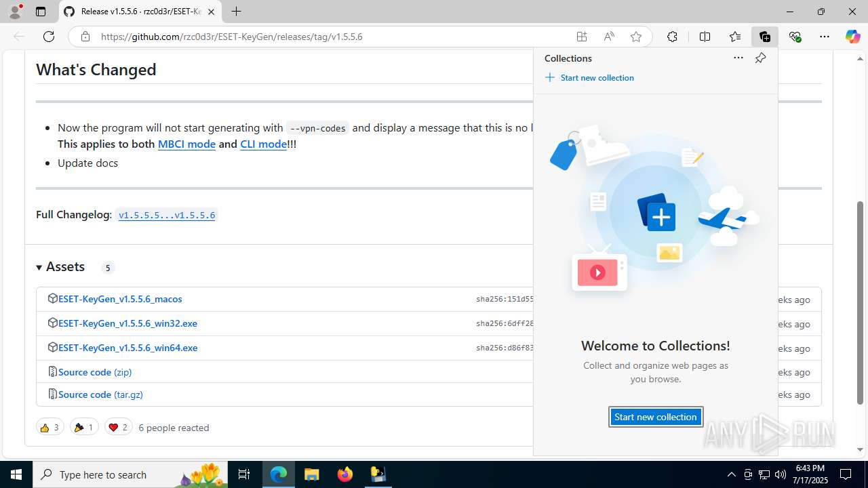Activate Read aloud icon

[x=609, y=37]
